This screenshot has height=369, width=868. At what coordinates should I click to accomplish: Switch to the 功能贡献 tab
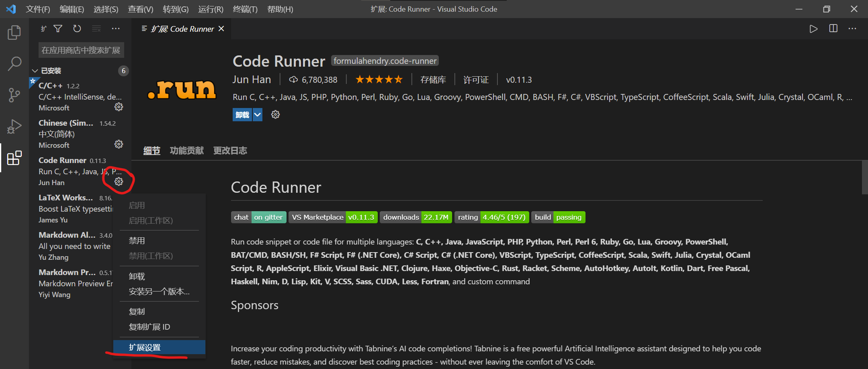[x=186, y=151]
